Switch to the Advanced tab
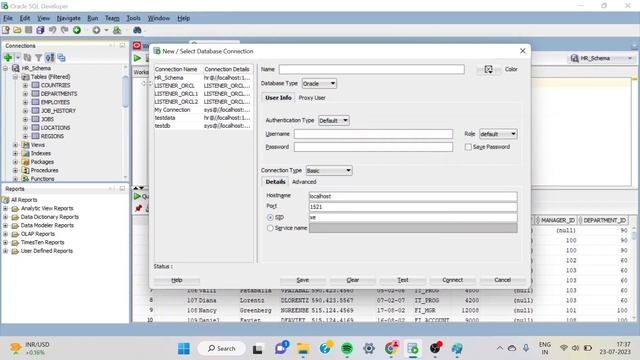Viewport: 640px width, 360px height. 304,182
